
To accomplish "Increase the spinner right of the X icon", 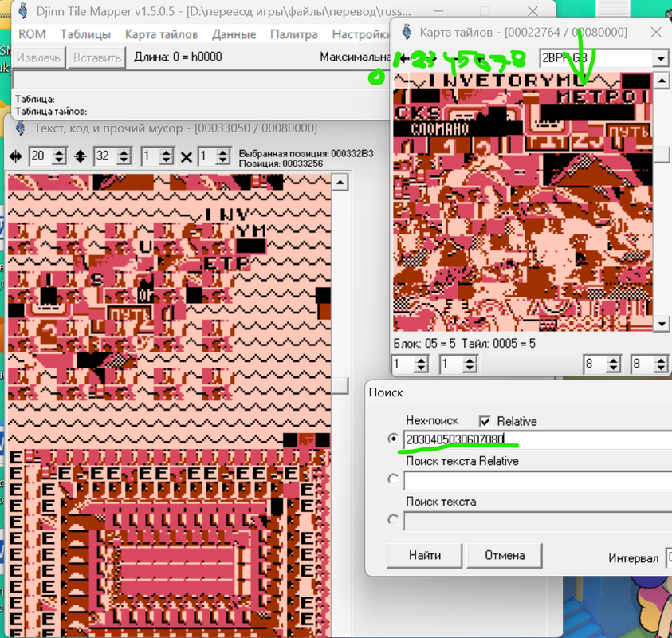I will (x=222, y=152).
